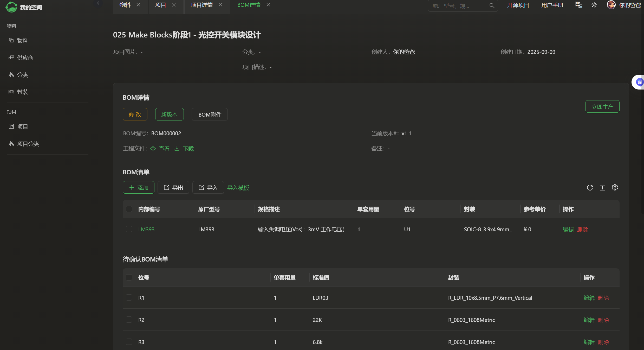Screen dimensions: 644x350
Task: Focus the 原厂型号 search input field
Action: pyautogui.click(x=456, y=6)
